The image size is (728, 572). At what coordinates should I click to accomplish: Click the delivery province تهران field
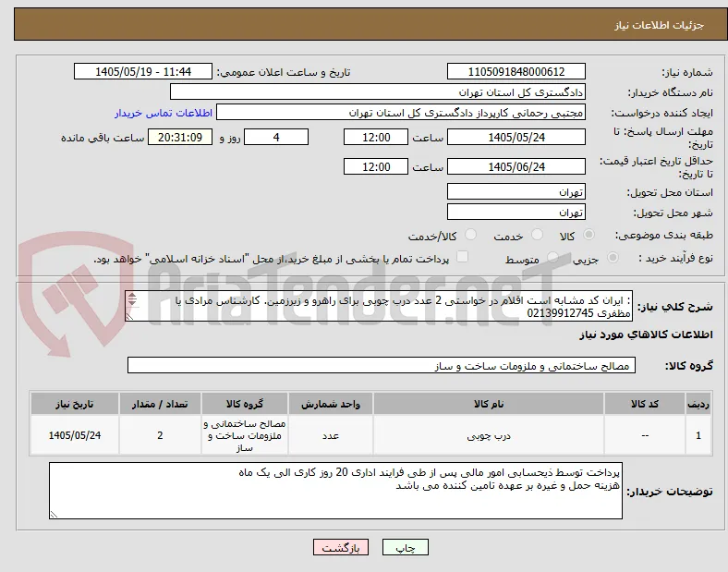coord(516,192)
